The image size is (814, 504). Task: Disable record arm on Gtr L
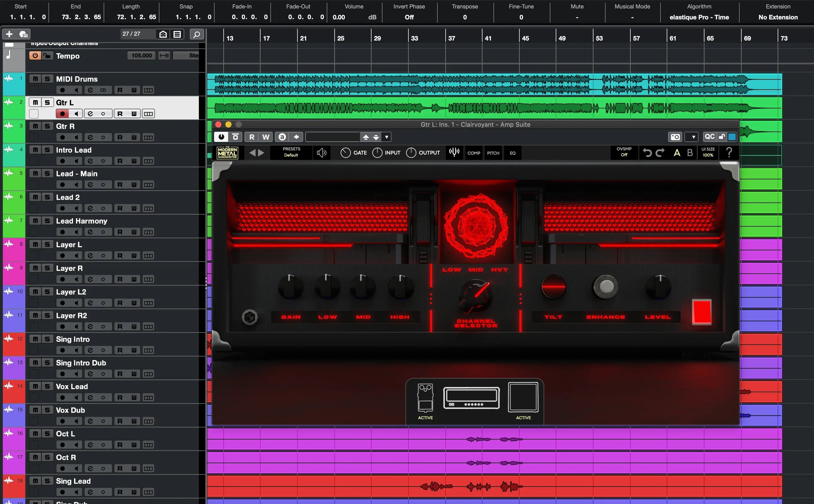[x=62, y=114]
